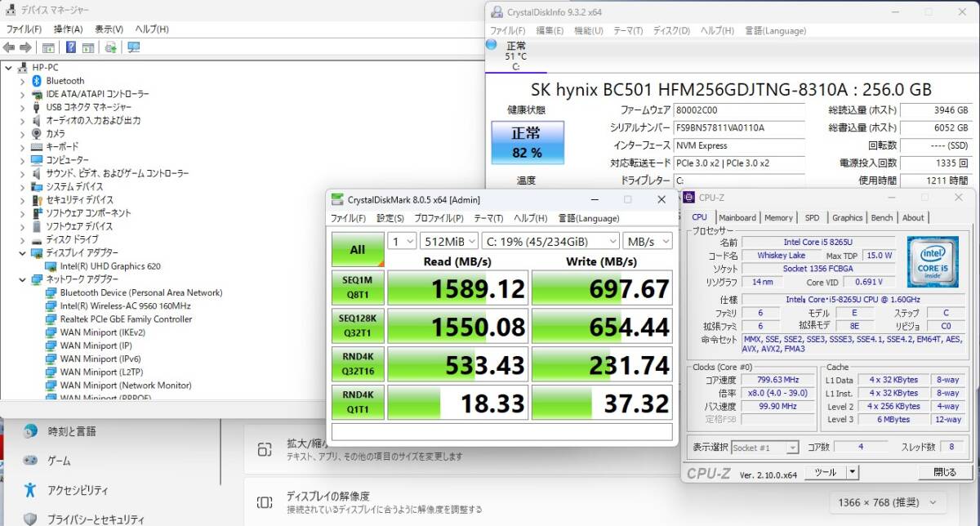Open the 512MiB test size dropdown

[449, 241]
